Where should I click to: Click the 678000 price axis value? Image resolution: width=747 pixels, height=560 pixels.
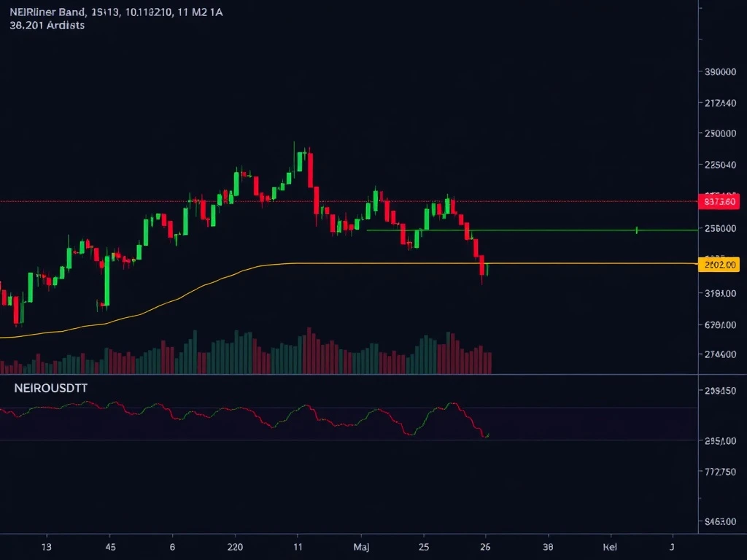(720, 324)
